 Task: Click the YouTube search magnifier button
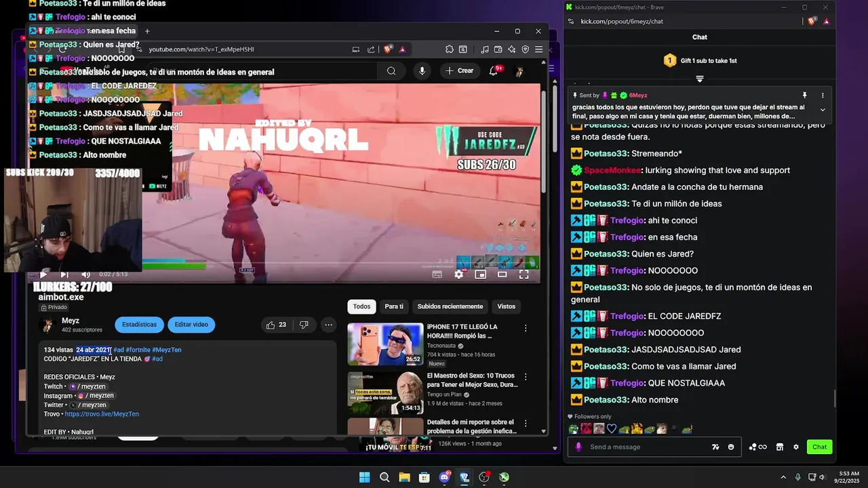pyautogui.click(x=391, y=71)
